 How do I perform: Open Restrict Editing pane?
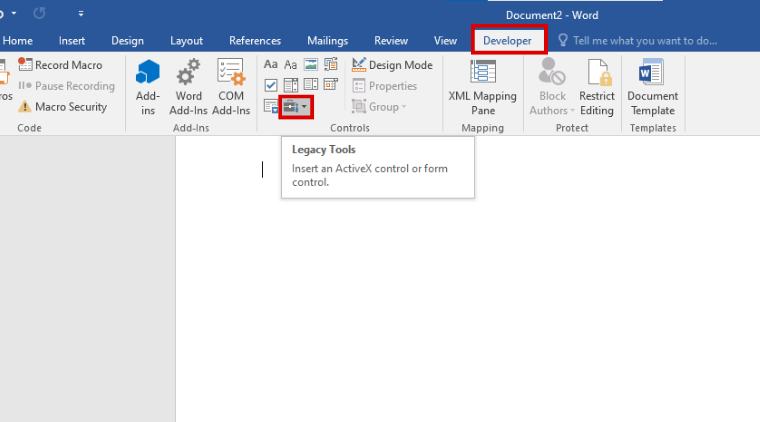[597, 87]
